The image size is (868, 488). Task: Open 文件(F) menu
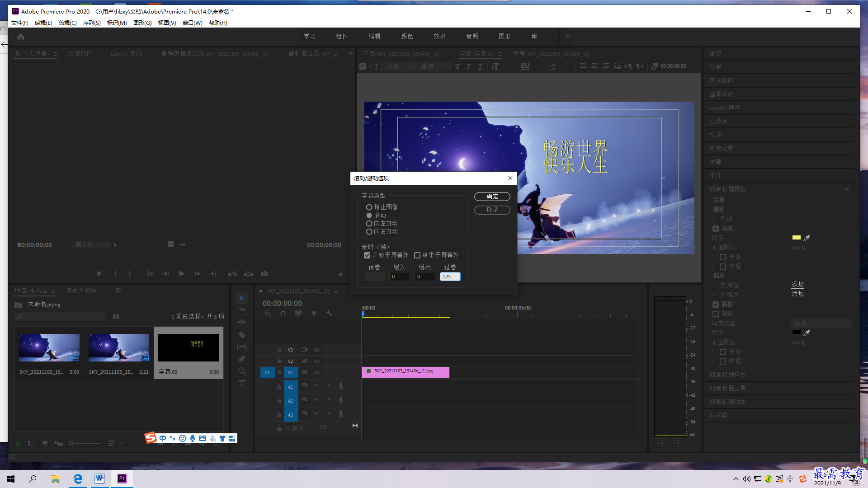pyautogui.click(x=19, y=23)
